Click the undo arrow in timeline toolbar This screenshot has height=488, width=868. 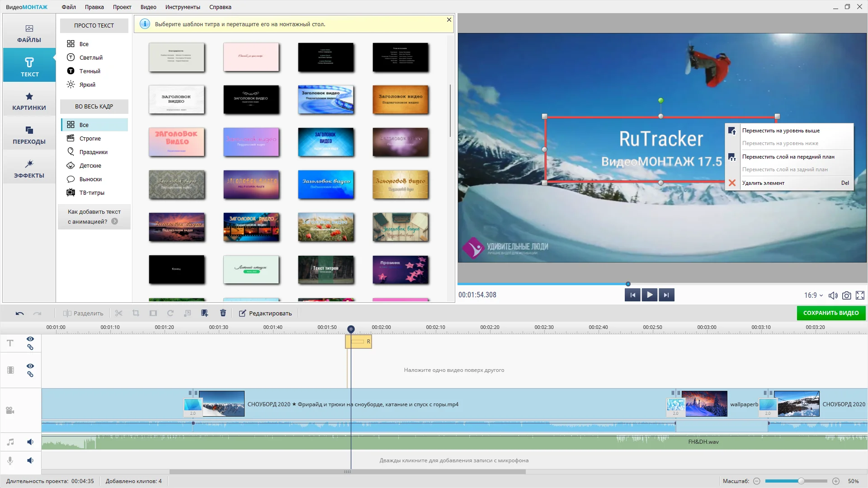click(x=19, y=313)
